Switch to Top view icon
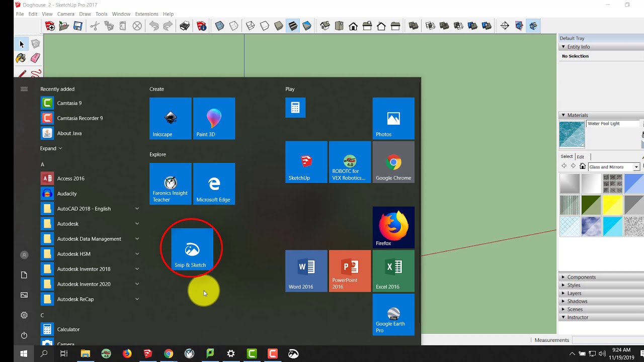Screen dimensions: 644x362 (339, 26)
